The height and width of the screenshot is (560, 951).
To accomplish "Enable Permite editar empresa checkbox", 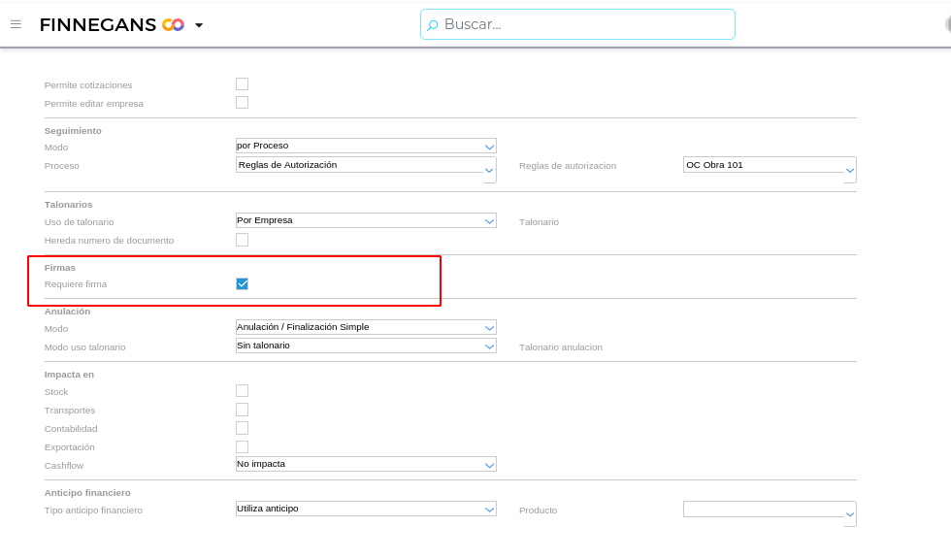I will point(242,103).
